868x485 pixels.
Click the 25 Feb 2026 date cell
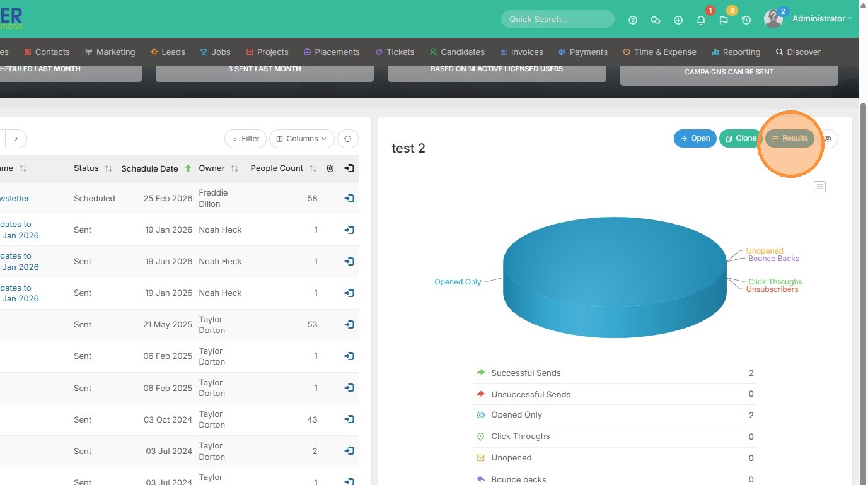[x=168, y=198]
